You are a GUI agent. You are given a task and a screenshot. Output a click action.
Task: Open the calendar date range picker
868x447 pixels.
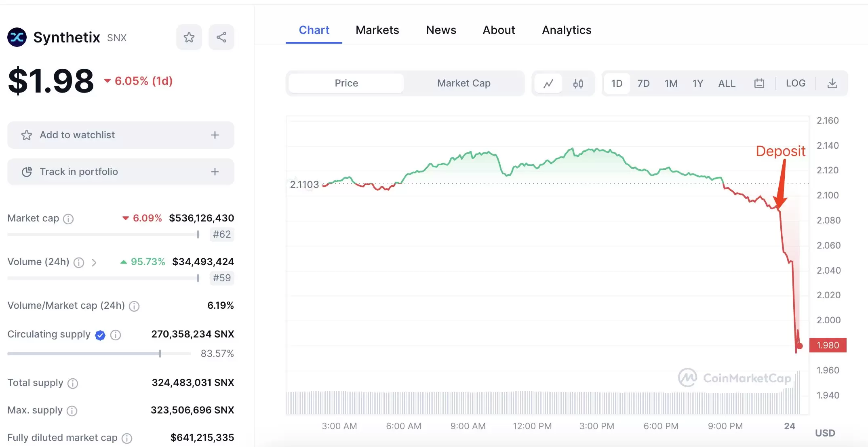pyautogui.click(x=759, y=84)
